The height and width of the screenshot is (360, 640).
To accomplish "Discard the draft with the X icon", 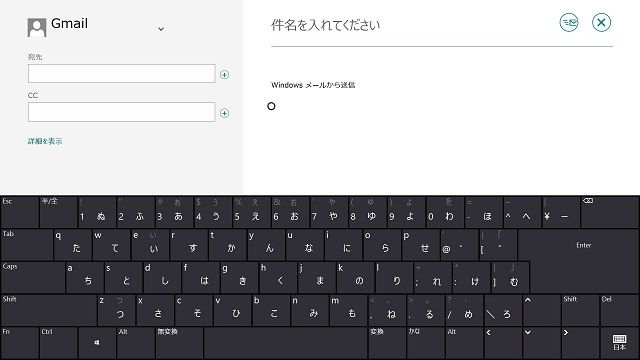I will pos(601,22).
